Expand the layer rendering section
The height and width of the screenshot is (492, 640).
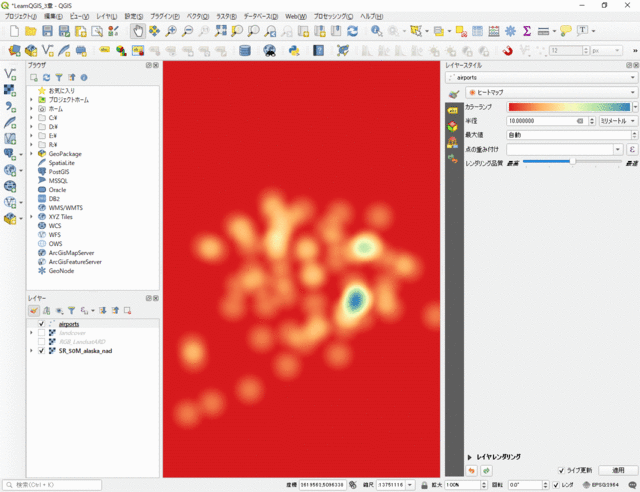pyautogui.click(x=471, y=457)
